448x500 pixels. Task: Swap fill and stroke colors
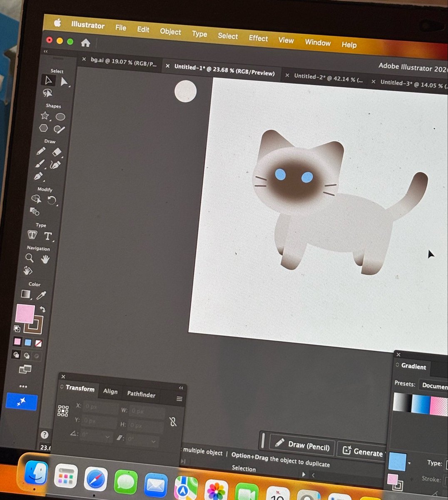tap(42, 310)
